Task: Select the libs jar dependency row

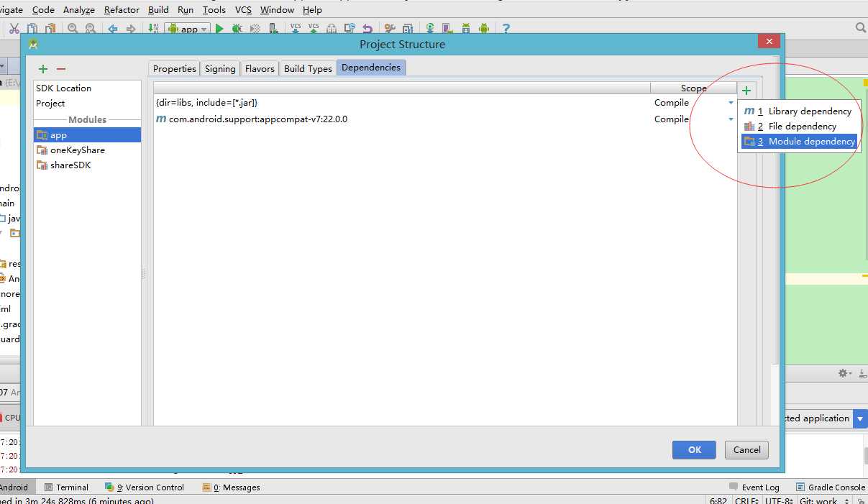Action: (445, 103)
